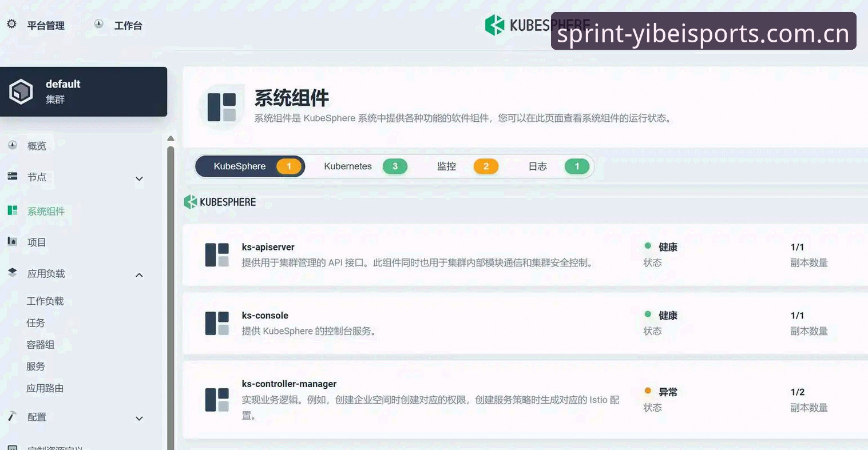This screenshot has height=450, width=868.
Task: Click 健康 status text of ks-apiserver
Action: (x=668, y=247)
